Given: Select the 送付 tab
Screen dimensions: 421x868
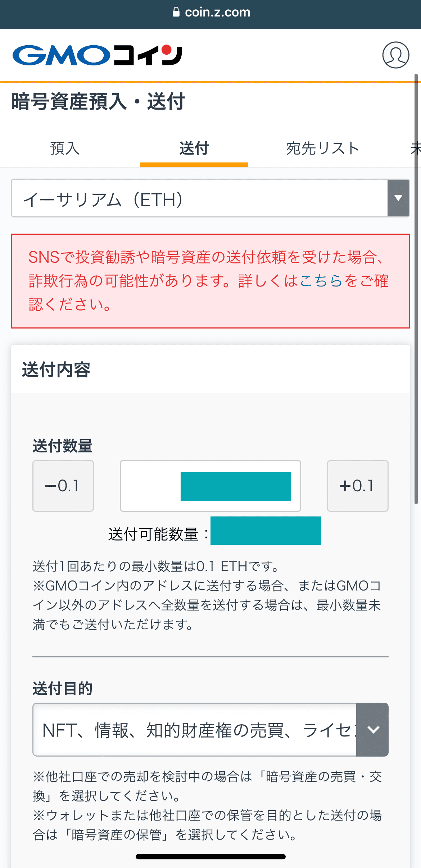Looking at the screenshot, I should (x=194, y=148).
